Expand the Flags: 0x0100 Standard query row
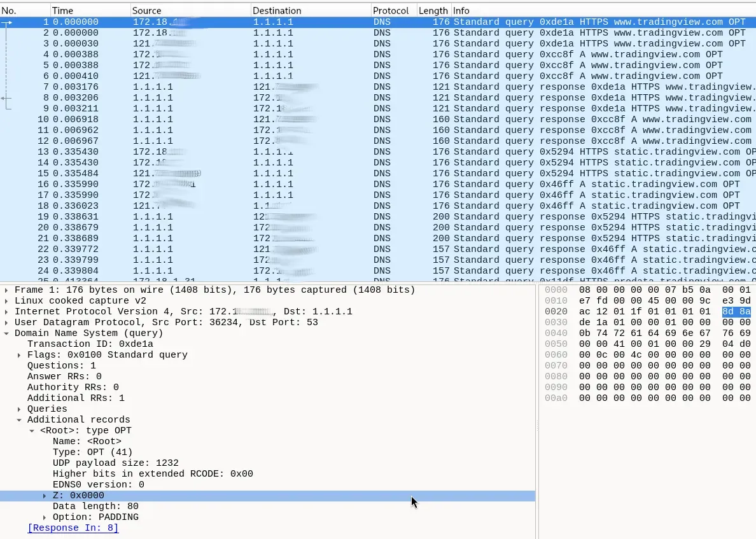 19,355
